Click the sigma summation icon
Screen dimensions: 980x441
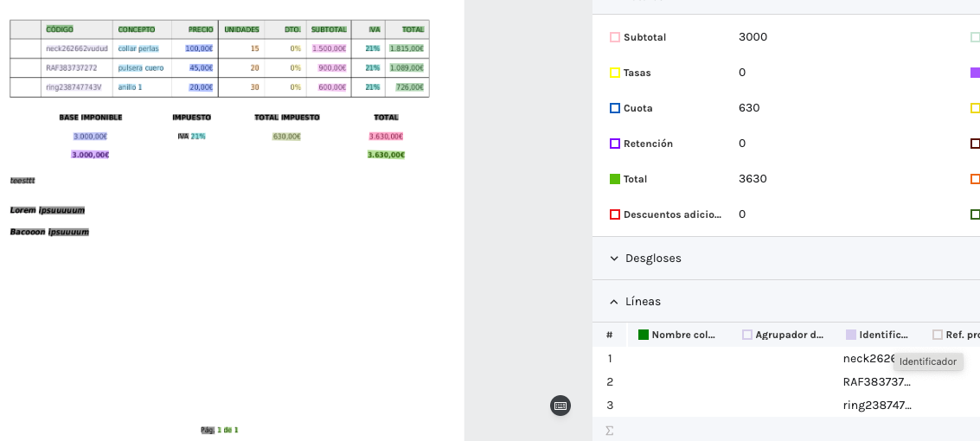pos(610,430)
